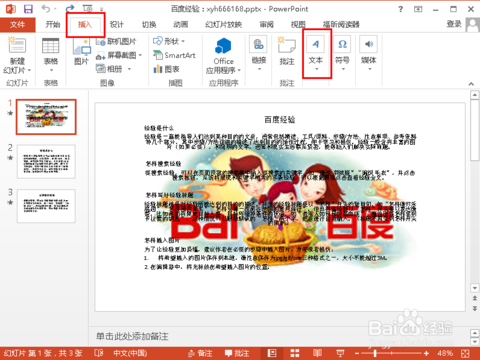Switch to the Slide Show (幻灯片放映) tab
The height and width of the screenshot is (360, 480).
pyautogui.click(x=223, y=24)
